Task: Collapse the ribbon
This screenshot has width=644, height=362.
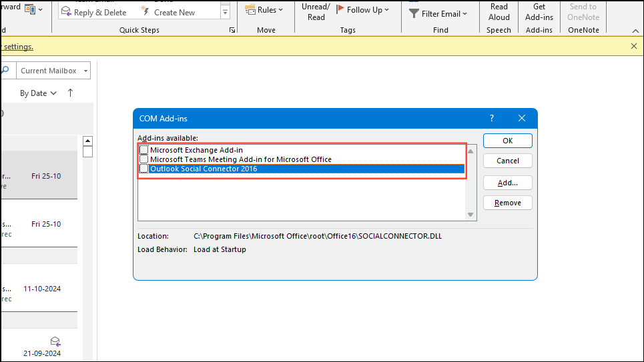Action: (635, 31)
